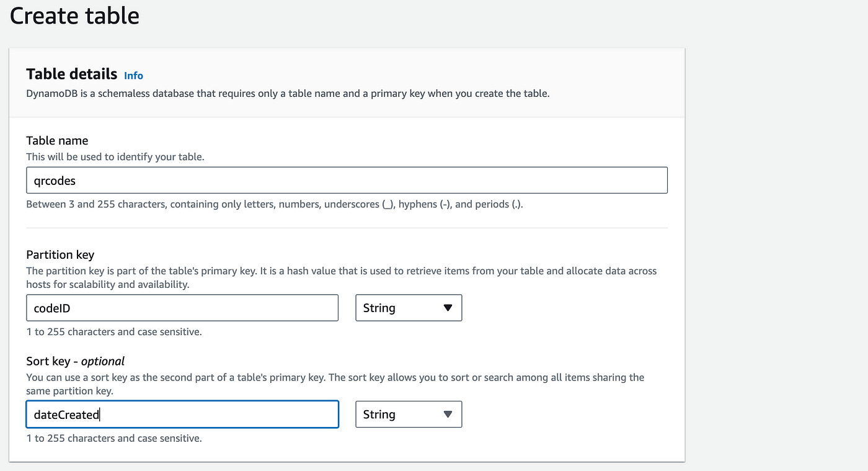
Task: Click the Table name field label
Action: [57, 140]
